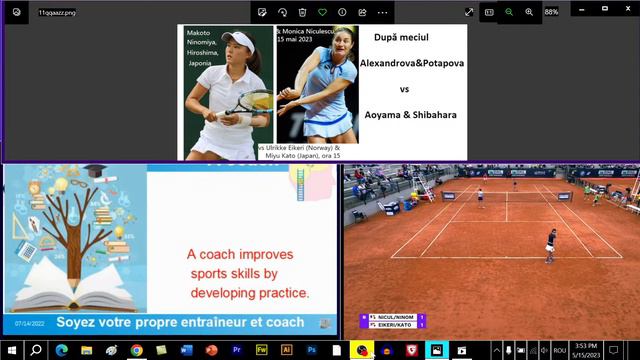
Task: Open Google Chrome from taskbar
Action: click(x=137, y=350)
